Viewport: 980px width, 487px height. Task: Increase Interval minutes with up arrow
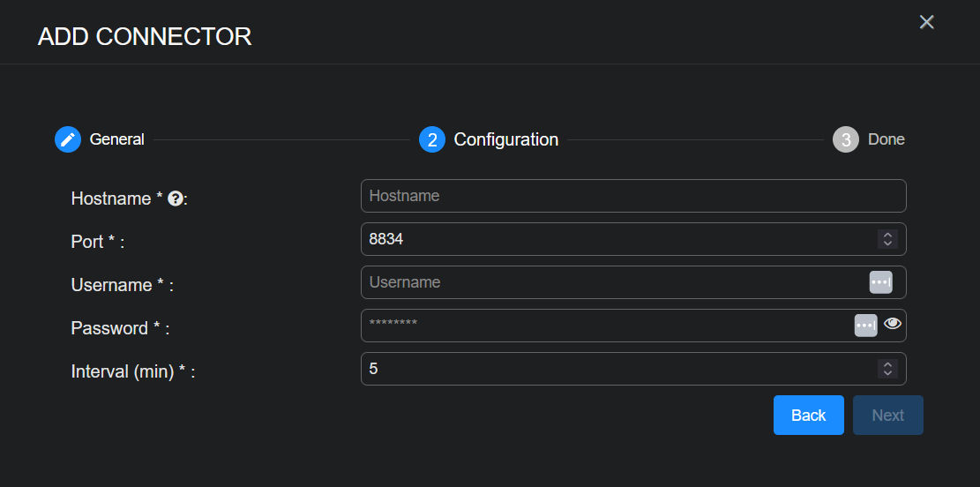888,364
